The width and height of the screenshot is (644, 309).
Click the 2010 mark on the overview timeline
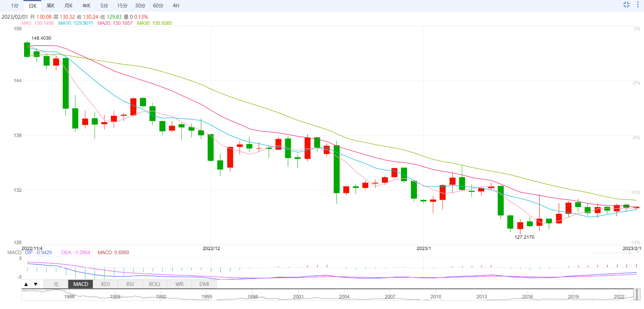tap(436, 297)
